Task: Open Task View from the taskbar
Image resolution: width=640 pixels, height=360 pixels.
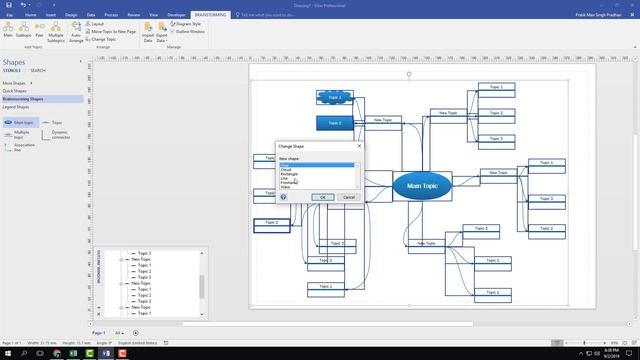Action: (x=40, y=353)
